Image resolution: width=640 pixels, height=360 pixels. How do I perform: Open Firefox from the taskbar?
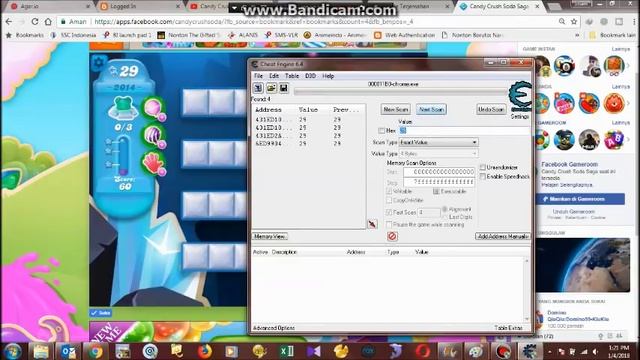click(x=204, y=351)
